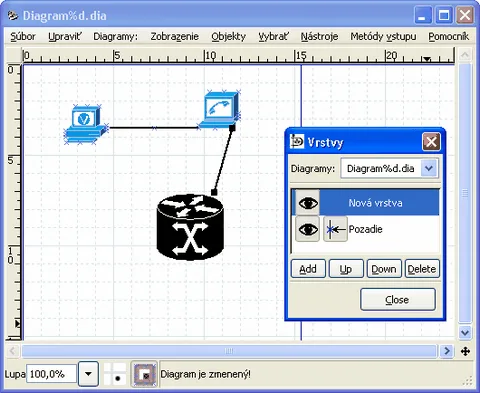Open the Diagramy menu
The image size is (480, 393).
coord(115,36)
